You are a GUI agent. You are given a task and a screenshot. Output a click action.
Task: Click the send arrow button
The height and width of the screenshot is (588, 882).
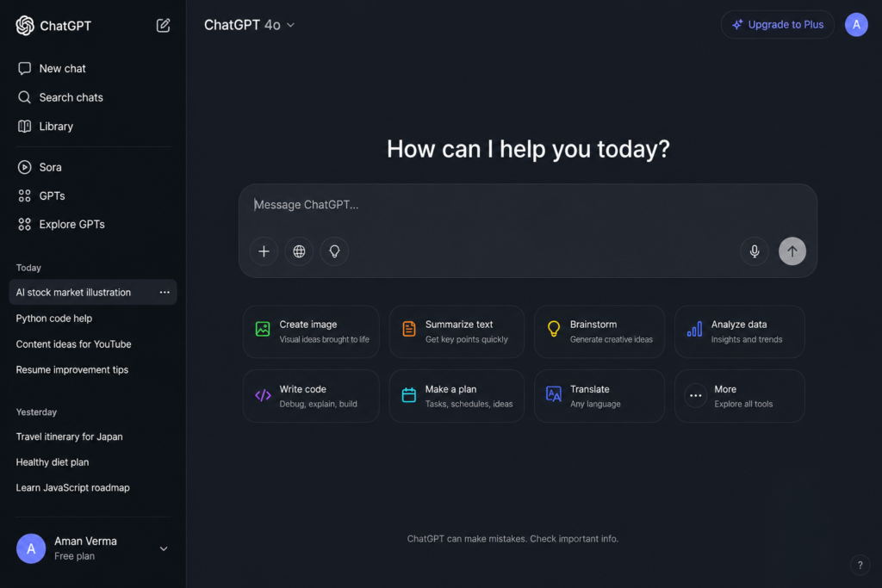click(792, 251)
